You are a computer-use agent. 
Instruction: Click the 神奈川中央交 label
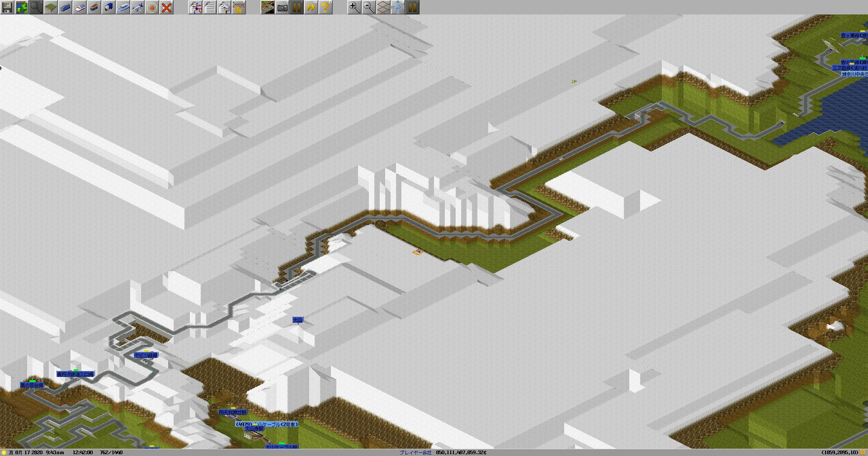point(854,74)
